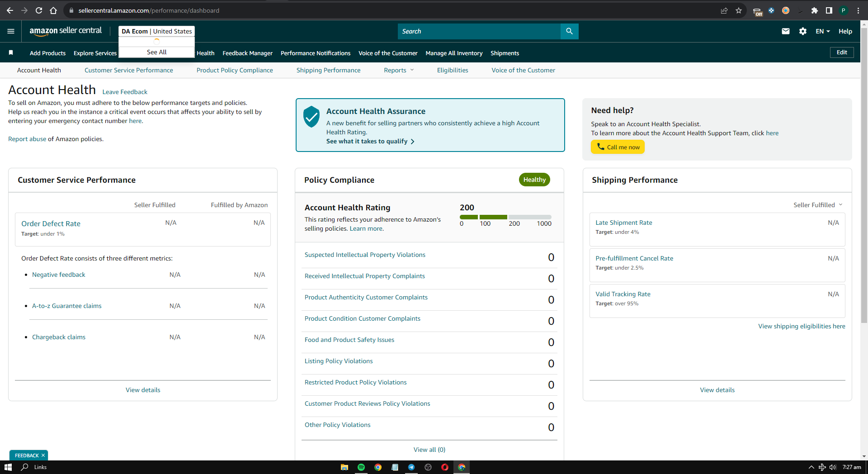868x474 pixels.
Task: Click the blue cross-pattern extension icon
Action: click(x=771, y=10)
